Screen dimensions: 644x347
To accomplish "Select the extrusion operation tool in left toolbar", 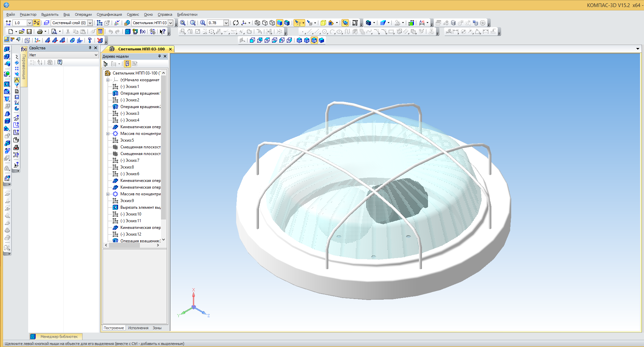I will click(x=7, y=49).
